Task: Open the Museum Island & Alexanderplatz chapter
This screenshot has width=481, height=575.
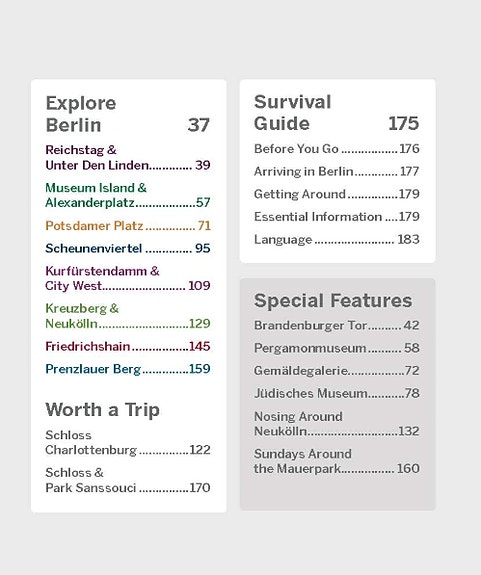Action: pos(128,195)
